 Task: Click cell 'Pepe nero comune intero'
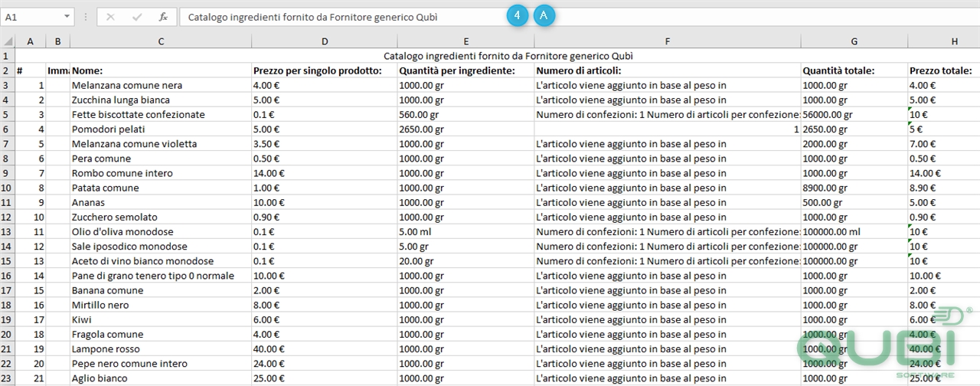coord(161,364)
